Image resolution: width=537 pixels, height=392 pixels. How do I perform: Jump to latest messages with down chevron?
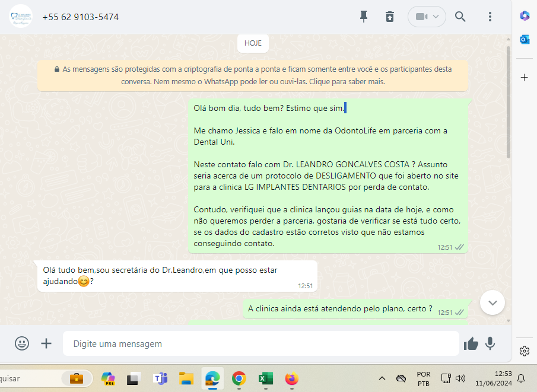pyautogui.click(x=492, y=302)
